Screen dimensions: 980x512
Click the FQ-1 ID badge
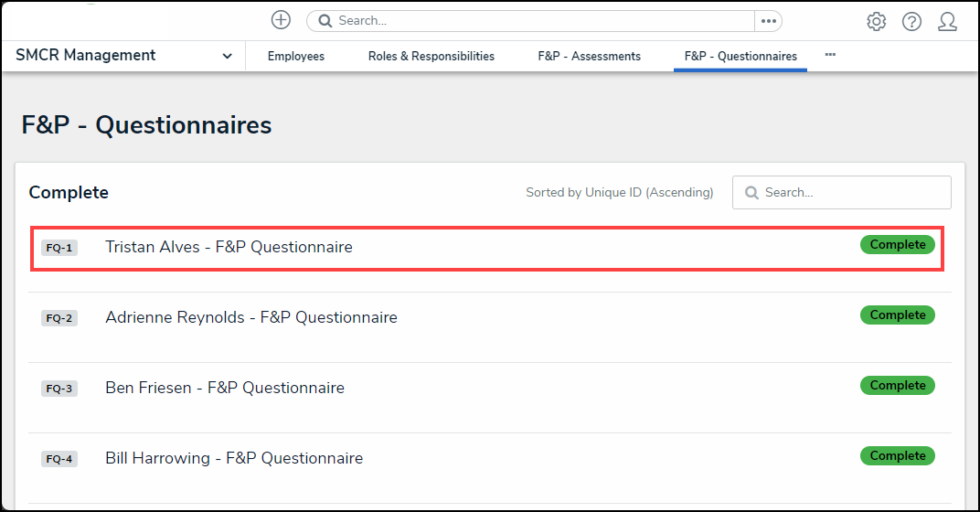59,248
